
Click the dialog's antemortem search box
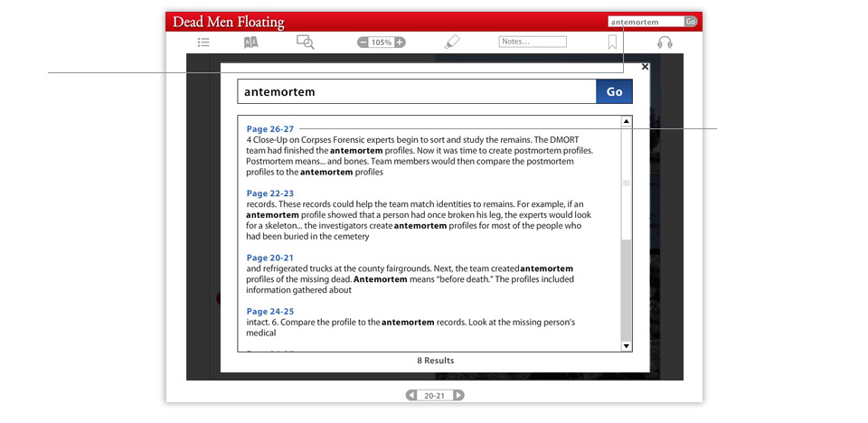416,91
